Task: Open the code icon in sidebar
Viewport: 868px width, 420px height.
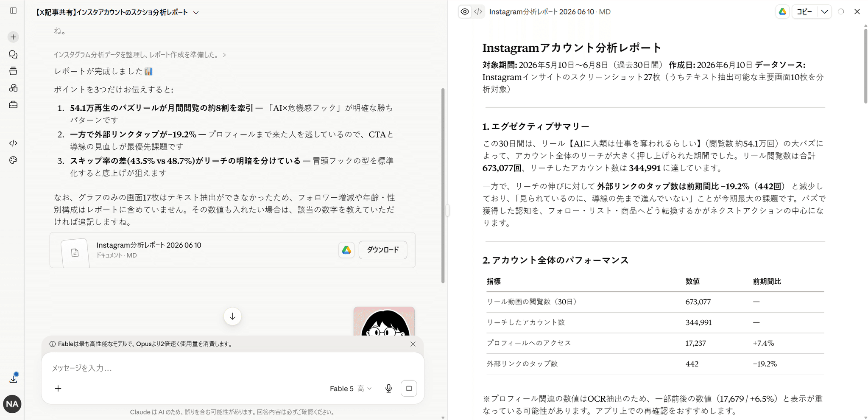Action: 13,143
